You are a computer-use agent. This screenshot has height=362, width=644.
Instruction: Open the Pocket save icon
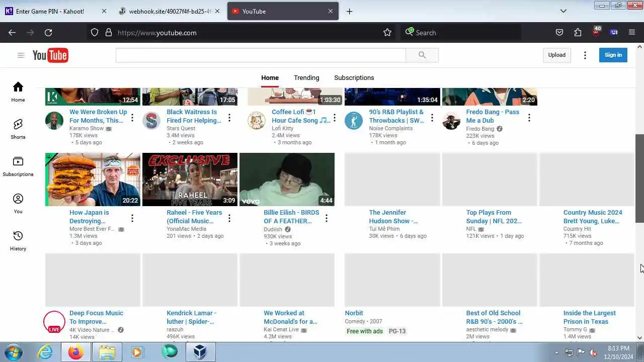559,33
